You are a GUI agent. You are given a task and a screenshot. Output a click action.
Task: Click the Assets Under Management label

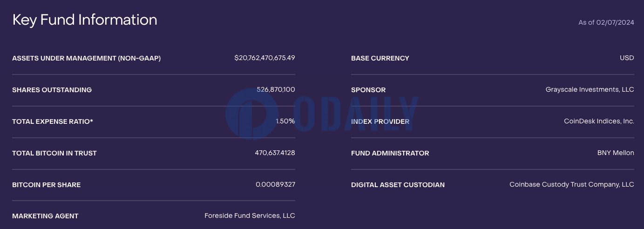[87, 58]
